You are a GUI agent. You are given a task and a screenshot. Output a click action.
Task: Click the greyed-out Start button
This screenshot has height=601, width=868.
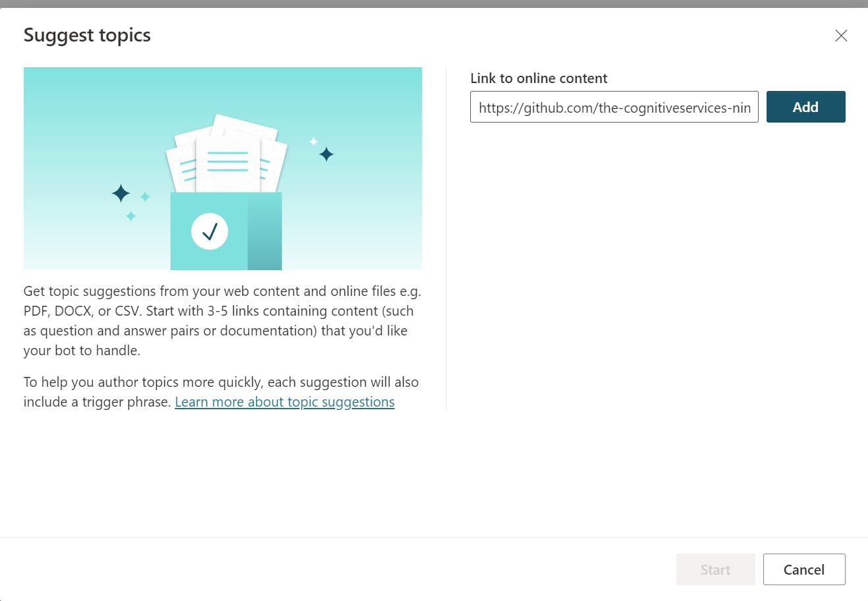[715, 569]
